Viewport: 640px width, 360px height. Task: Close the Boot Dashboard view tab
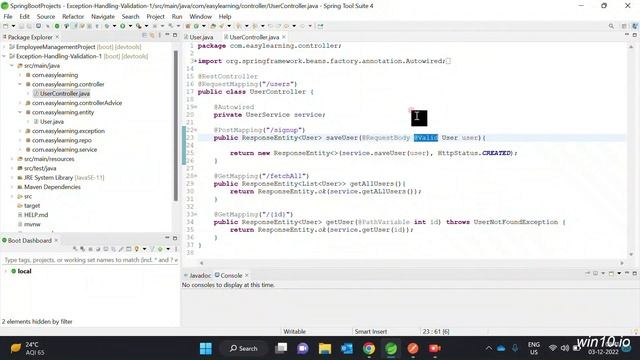(x=56, y=240)
